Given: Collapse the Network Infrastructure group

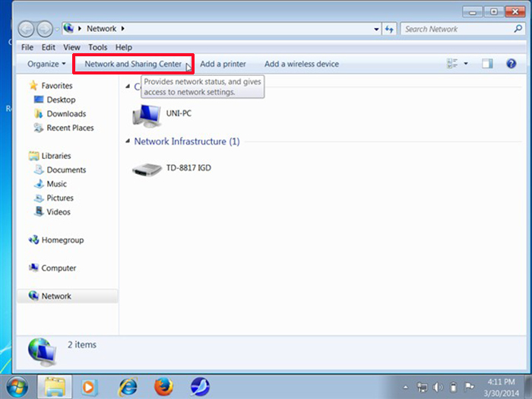Looking at the screenshot, I should [x=128, y=141].
